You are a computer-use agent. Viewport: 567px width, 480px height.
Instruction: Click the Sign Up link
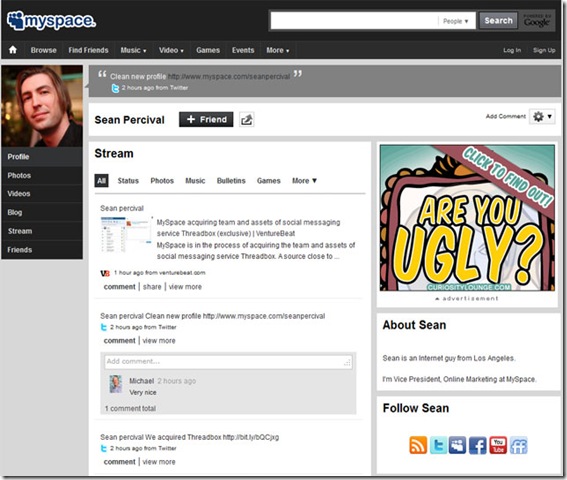[x=544, y=50]
